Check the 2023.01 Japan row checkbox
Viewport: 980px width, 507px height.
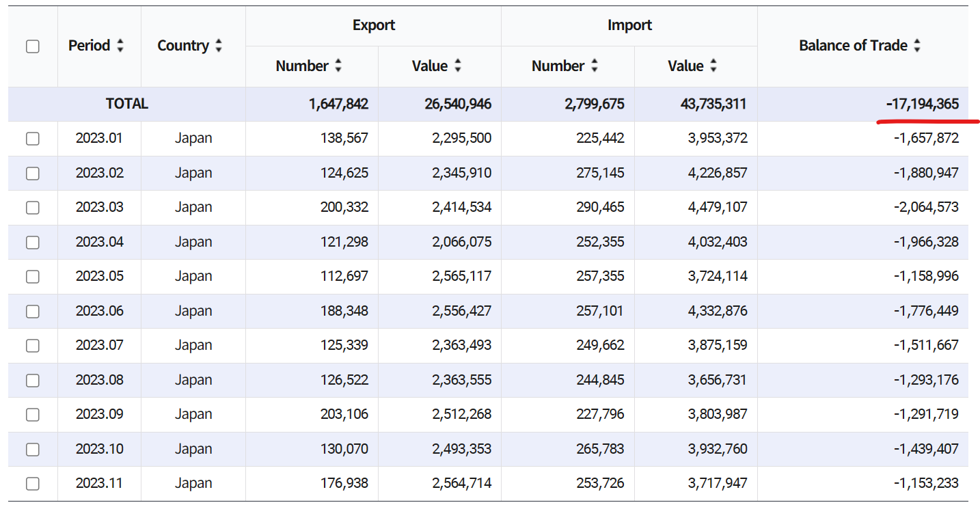click(x=33, y=139)
